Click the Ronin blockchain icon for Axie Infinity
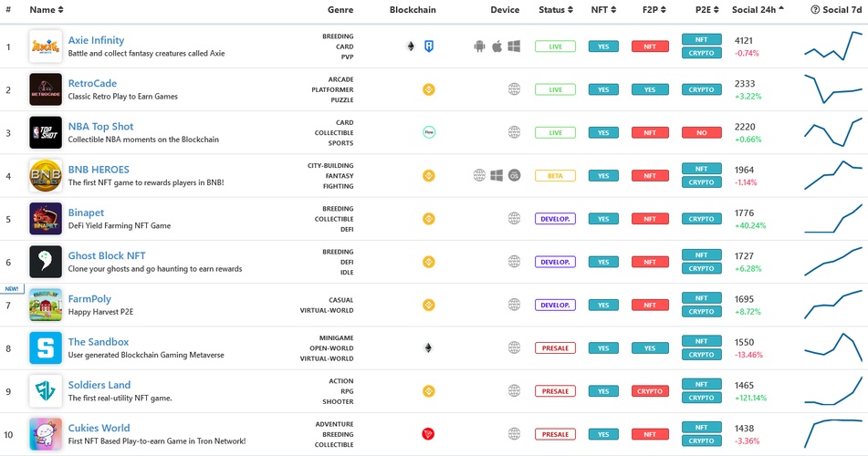The height and width of the screenshot is (456, 868). pyautogui.click(x=429, y=47)
